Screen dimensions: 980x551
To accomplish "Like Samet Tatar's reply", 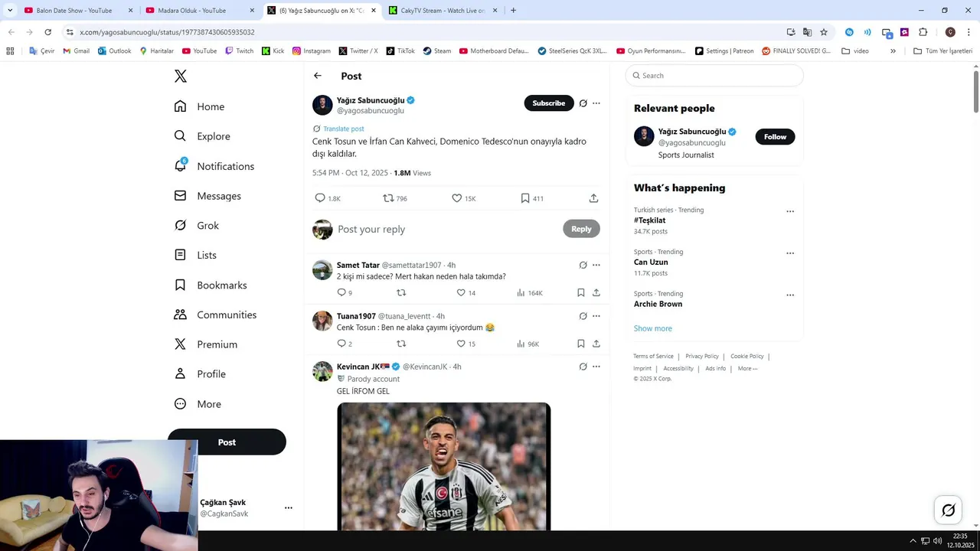I will click(461, 292).
